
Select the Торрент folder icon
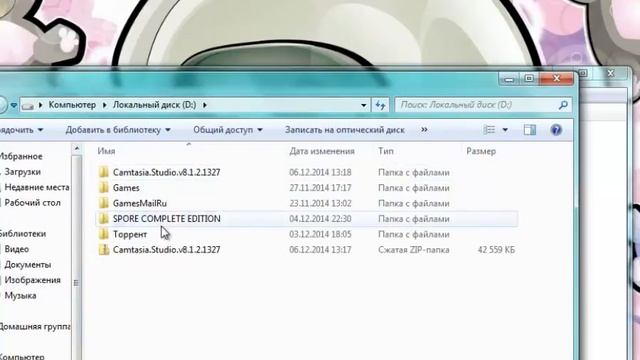[x=104, y=234]
